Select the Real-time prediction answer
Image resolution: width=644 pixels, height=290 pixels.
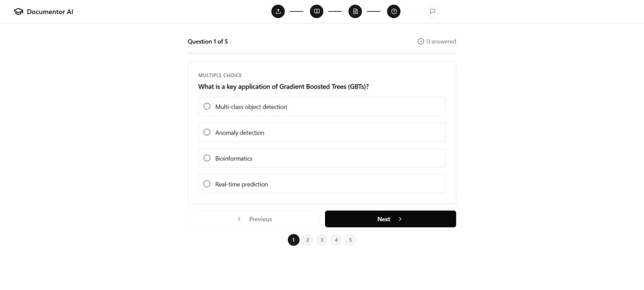322,184
